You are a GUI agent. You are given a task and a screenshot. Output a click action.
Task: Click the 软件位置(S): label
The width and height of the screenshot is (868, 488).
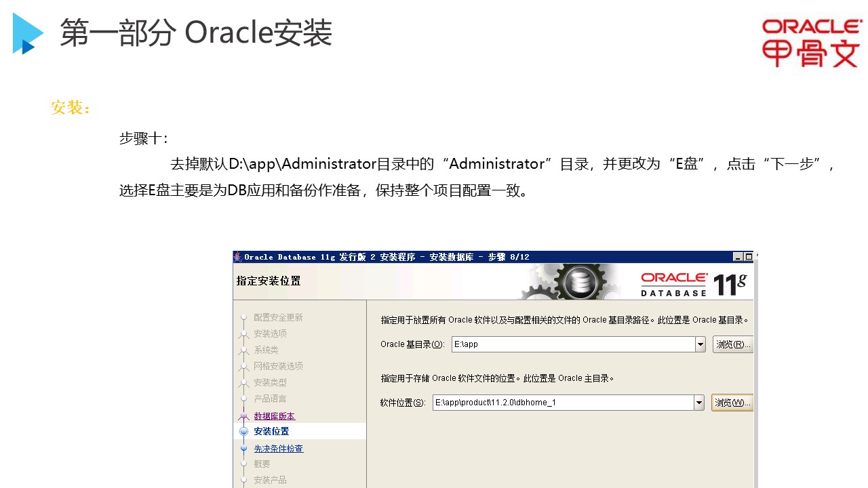(x=403, y=403)
